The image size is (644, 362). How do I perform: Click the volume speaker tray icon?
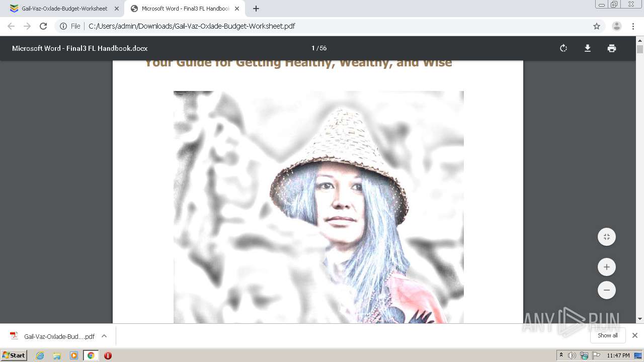[572, 355]
